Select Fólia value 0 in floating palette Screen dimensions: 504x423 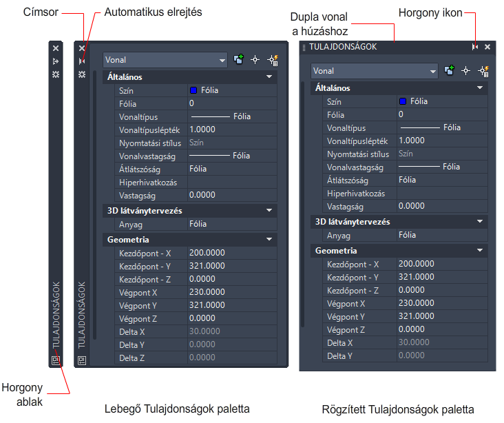[x=232, y=103]
